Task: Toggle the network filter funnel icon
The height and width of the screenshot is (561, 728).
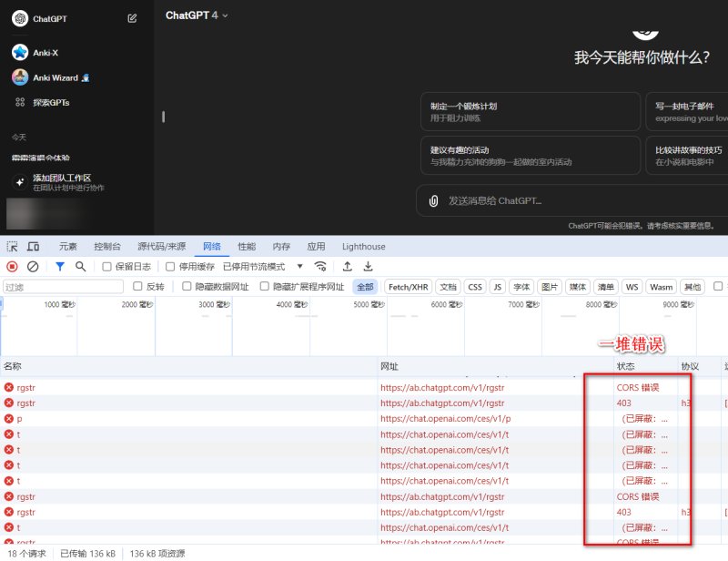Action: tap(60, 266)
